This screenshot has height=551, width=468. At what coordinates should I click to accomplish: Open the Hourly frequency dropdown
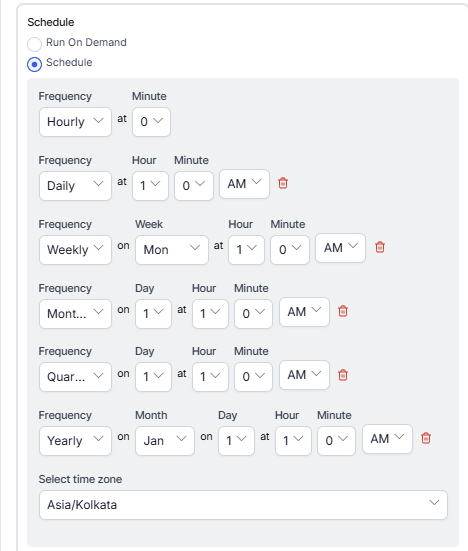(75, 122)
